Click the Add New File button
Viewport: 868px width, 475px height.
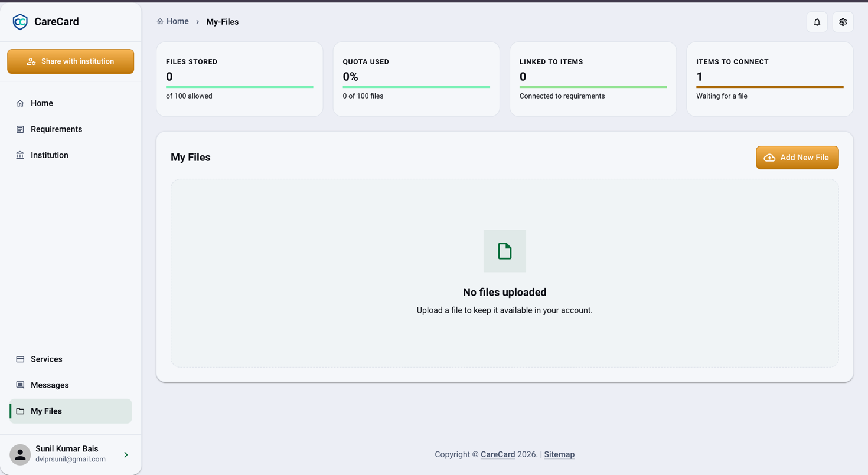pos(797,158)
